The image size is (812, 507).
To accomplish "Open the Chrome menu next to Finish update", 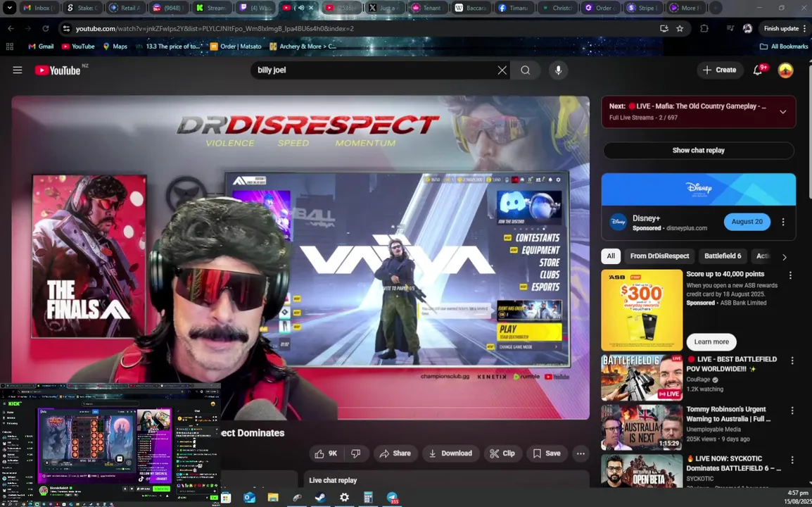I will pos(805,28).
